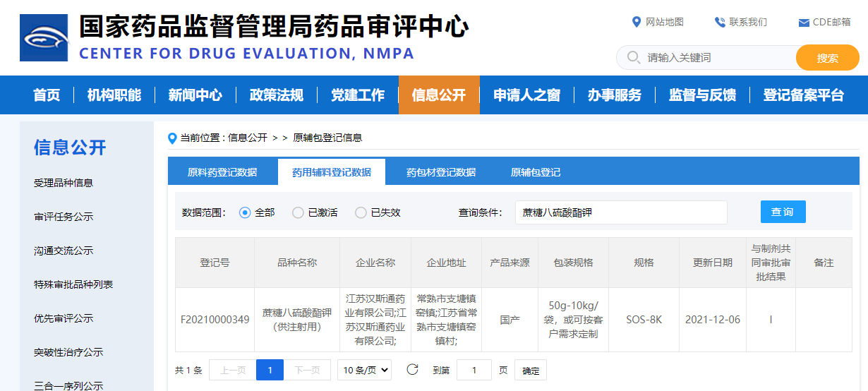The width and height of the screenshot is (868, 391).
Task: Open 申请人之窗 navigation menu
Action: point(526,95)
